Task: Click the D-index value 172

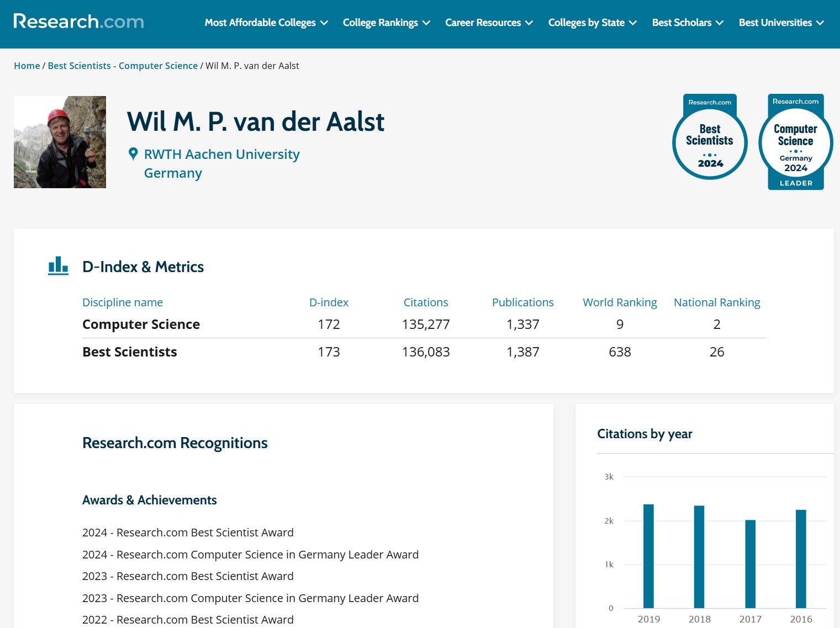Action: (x=329, y=324)
